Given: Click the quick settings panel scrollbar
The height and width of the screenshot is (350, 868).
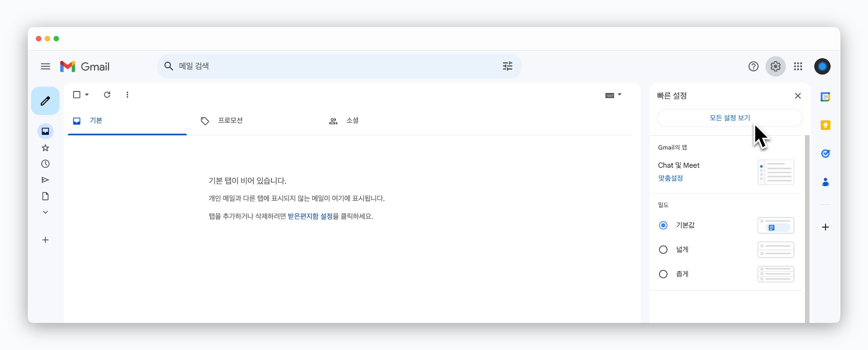Looking at the screenshot, I should click(807, 229).
